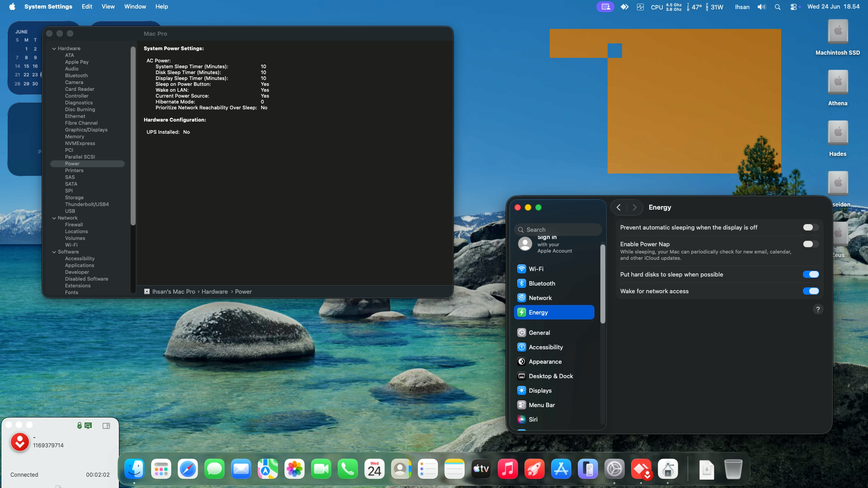The width and height of the screenshot is (868, 488).
Task: Click the System Settings search field
Action: click(558, 230)
